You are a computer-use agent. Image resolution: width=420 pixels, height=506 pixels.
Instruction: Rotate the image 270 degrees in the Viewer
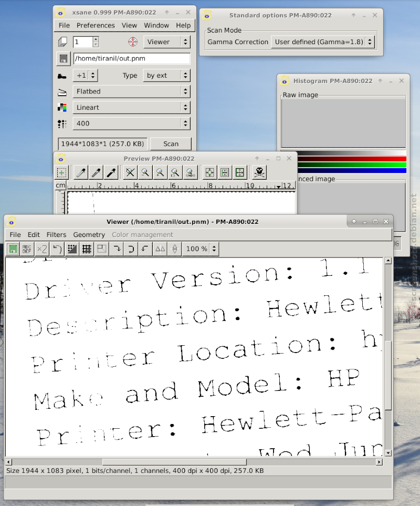pos(145,249)
